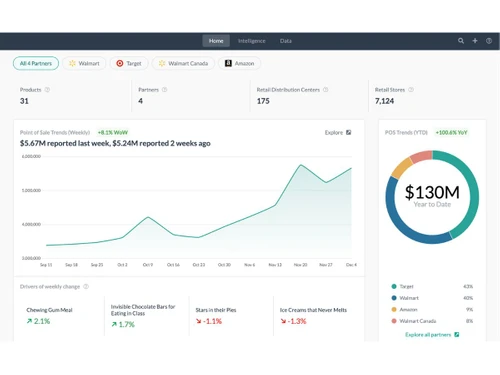
Task: Filter by Walmart Canada partner
Action: (183, 63)
